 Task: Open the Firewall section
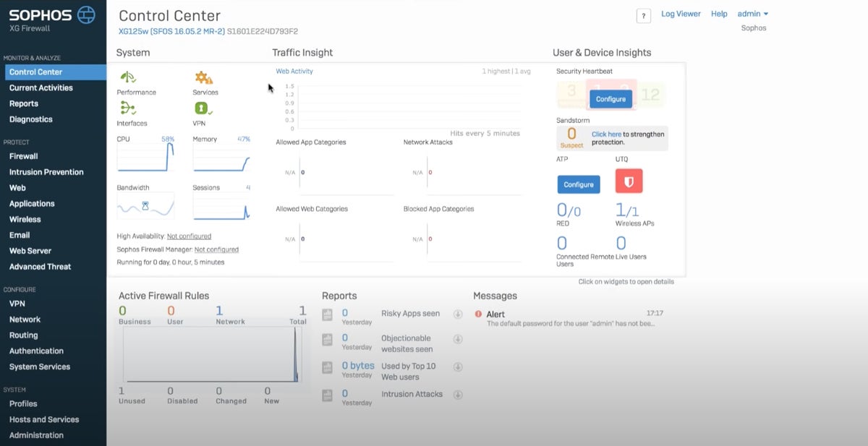[x=23, y=156]
